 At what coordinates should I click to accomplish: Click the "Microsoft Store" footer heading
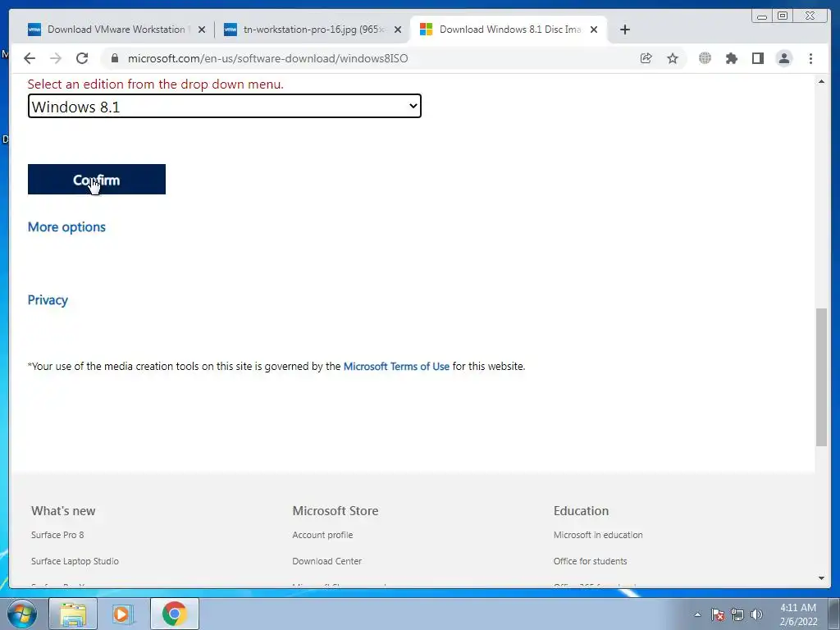click(336, 510)
